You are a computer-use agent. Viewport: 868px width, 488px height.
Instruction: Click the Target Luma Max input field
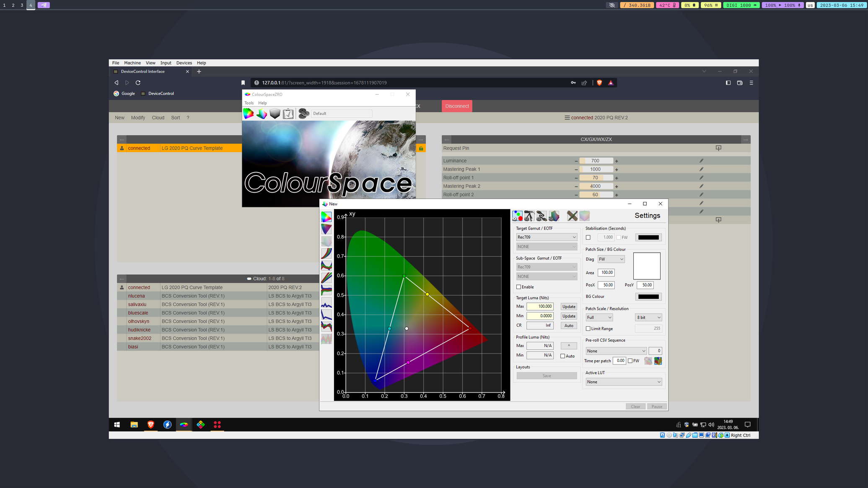(x=540, y=307)
